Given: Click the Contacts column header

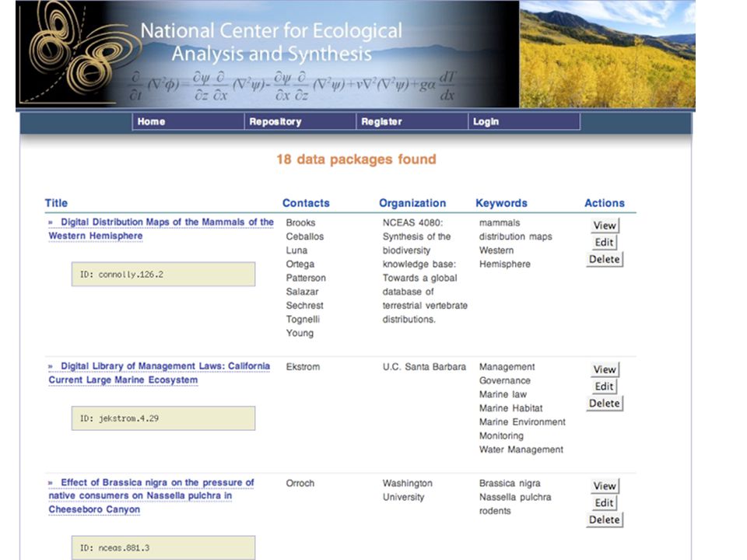Looking at the screenshot, I should click(306, 203).
